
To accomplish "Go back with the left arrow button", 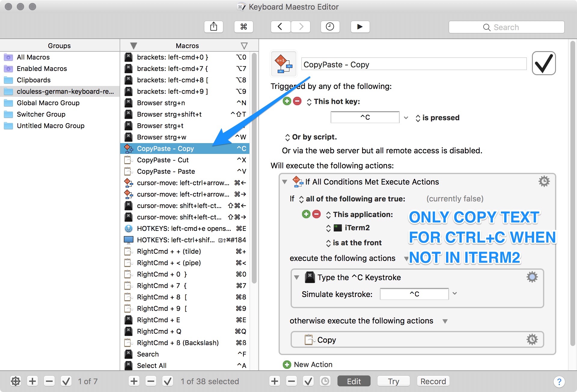I will click(280, 27).
